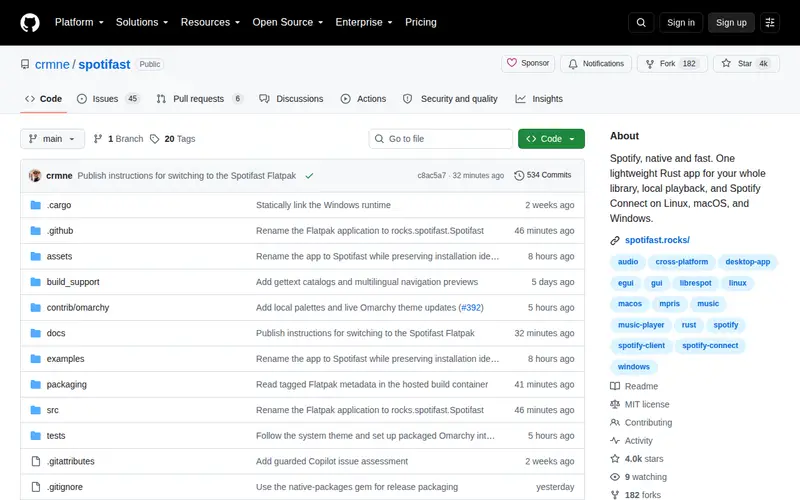Click the build_support folder icon
Viewport: 800px width, 500px height.
click(x=35, y=282)
